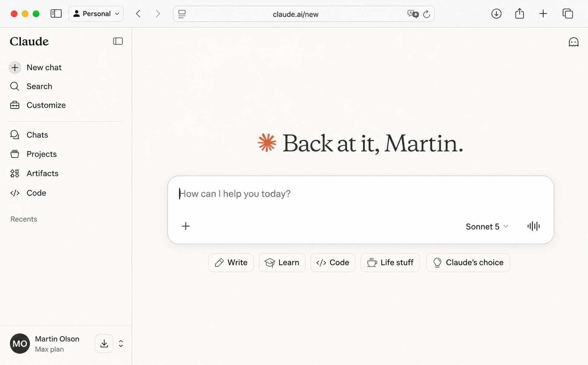Click the MO profile avatar
The image size is (588, 365).
click(x=20, y=344)
